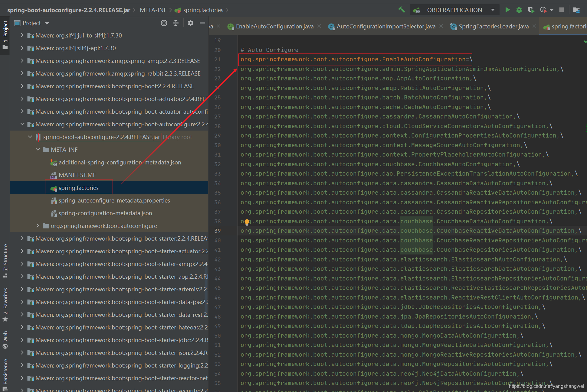Open the ORDERAPPLICATION run configuration dropdown
The height and width of the screenshot is (392, 587).
[x=493, y=10]
